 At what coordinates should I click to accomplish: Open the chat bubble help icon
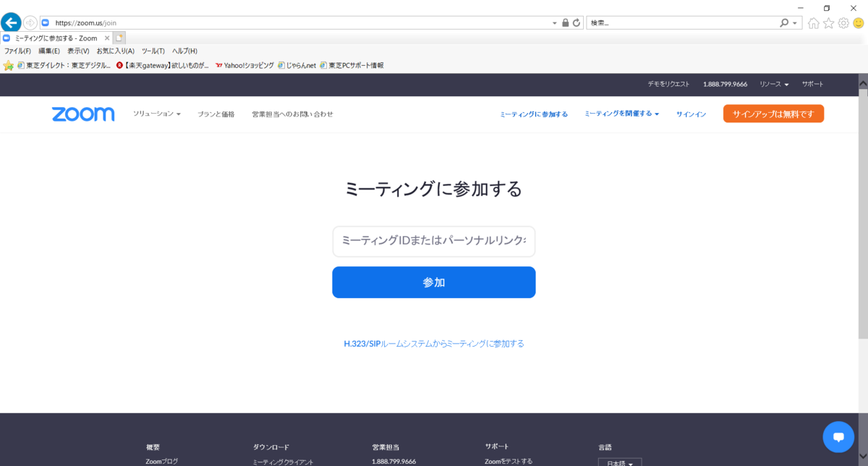pyautogui.click(x=839, y=437)
